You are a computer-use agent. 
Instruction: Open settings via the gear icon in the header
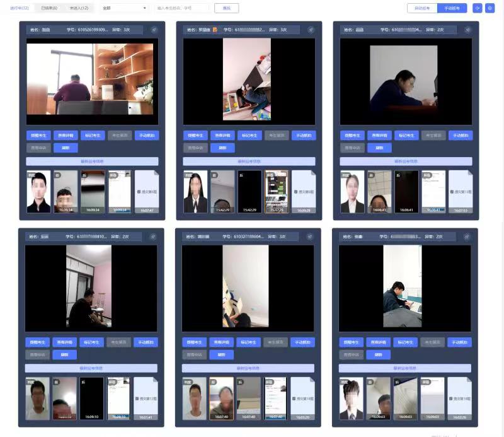[490, 8]
